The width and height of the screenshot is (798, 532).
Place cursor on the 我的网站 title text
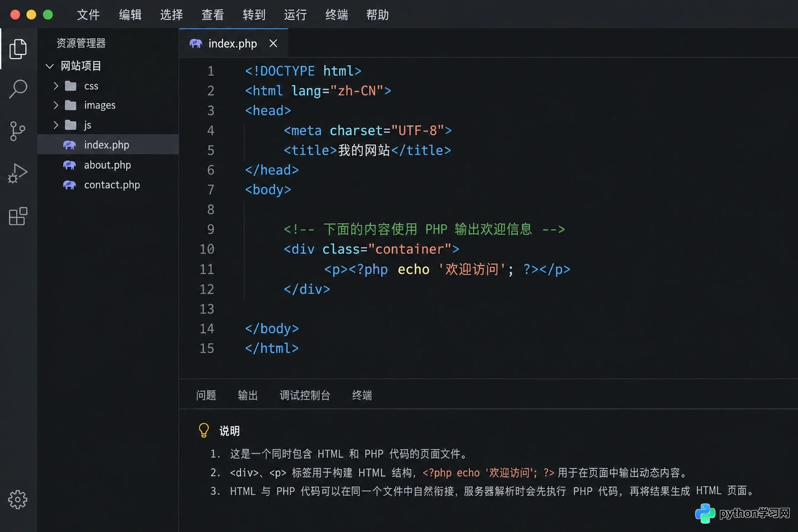364,150
